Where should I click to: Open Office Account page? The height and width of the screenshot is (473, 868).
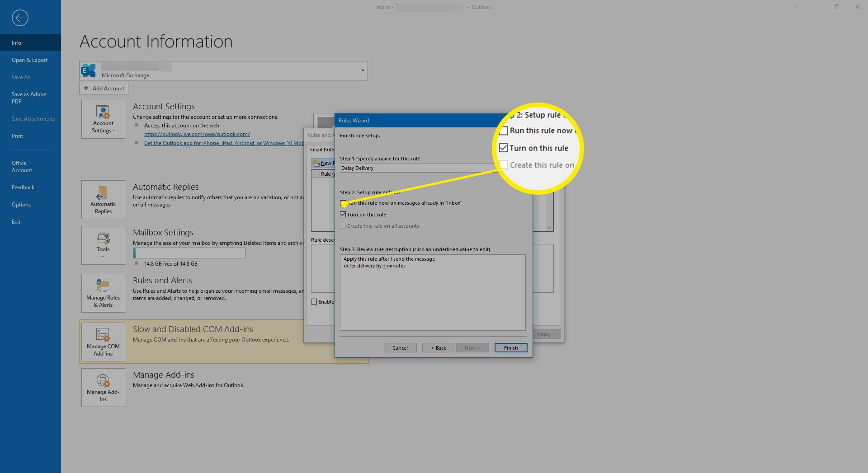coord(30,166)
